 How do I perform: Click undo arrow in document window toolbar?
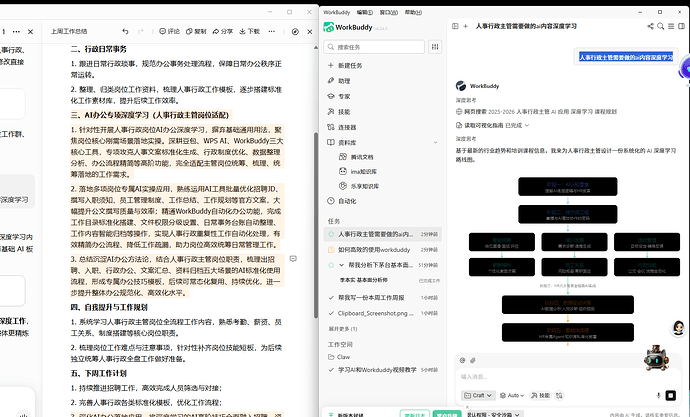click(125, 32)
